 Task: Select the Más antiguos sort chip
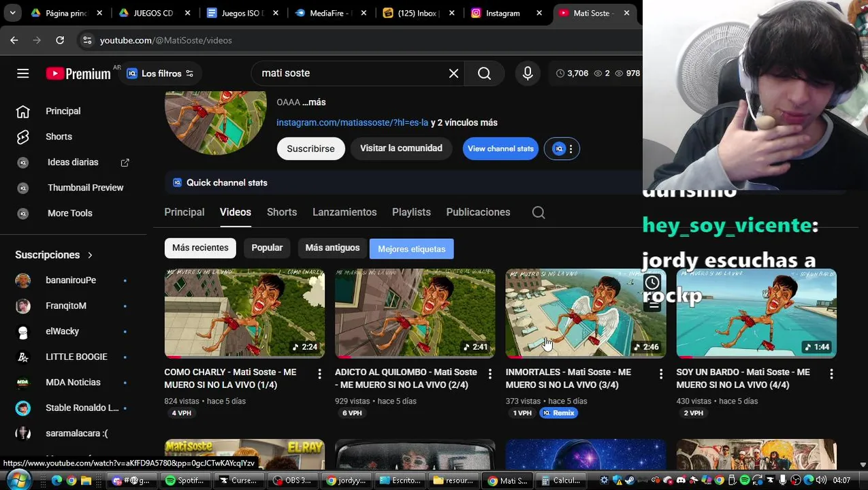(332, 248)
